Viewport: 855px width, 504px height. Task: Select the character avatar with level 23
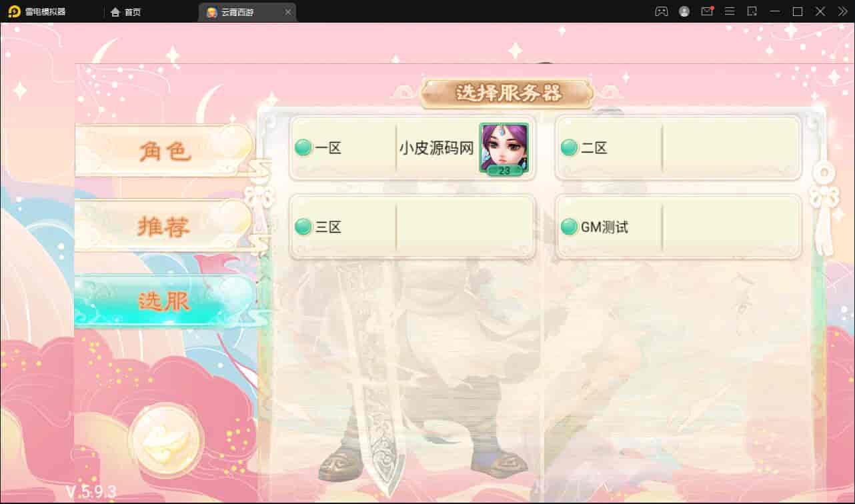tap(504, 149)
